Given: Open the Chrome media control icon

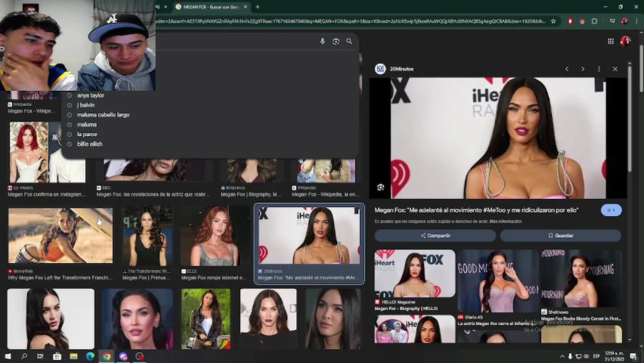Looking at the screenshot, I should click(612, 21).
